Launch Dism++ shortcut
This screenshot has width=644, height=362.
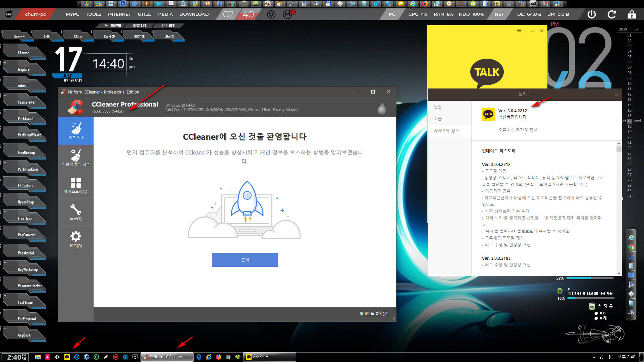pyautogui.click(x=19, y=36)
